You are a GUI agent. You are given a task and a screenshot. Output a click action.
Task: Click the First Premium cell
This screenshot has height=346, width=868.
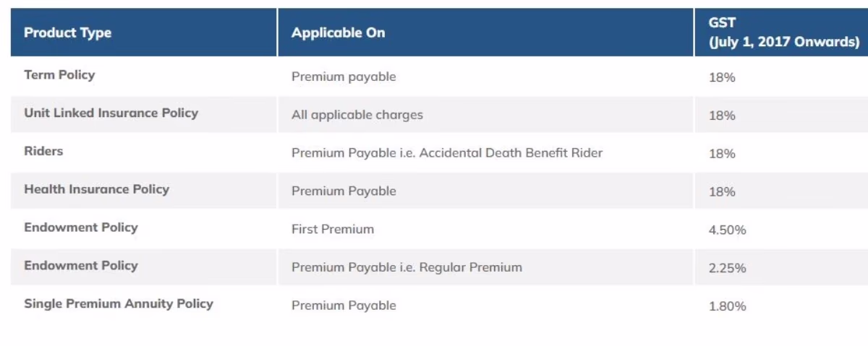tap(333, 229)
